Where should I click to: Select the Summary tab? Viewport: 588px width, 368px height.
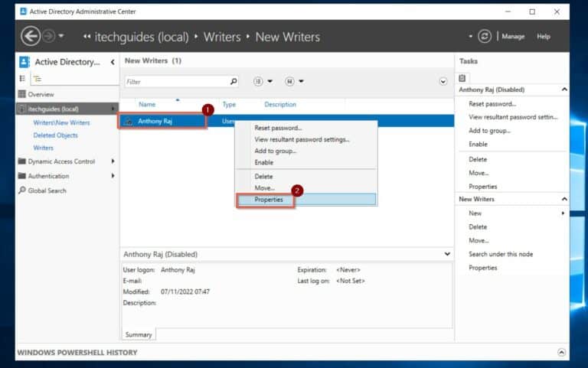[x=139, y=334]
